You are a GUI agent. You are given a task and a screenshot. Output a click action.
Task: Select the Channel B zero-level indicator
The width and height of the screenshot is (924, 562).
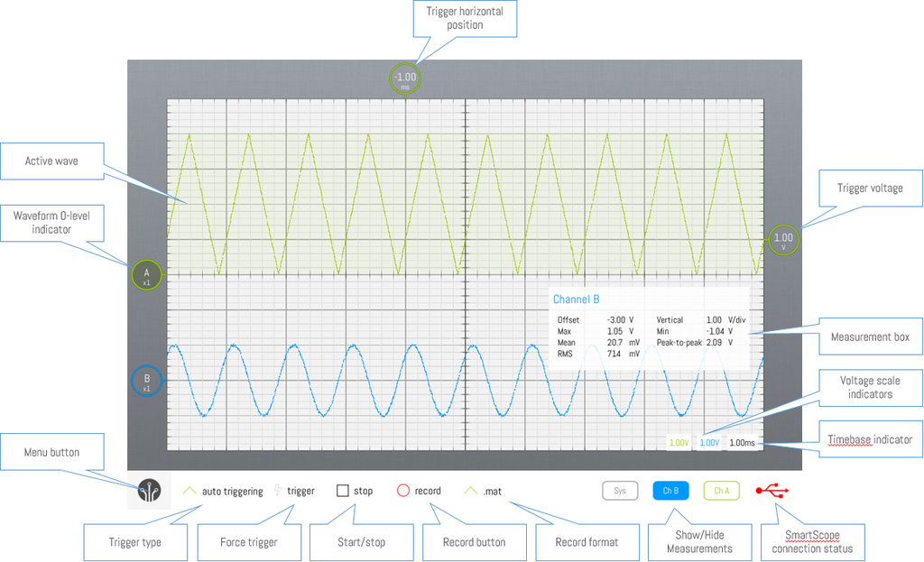pyautogui.click(x=146, y=380)
